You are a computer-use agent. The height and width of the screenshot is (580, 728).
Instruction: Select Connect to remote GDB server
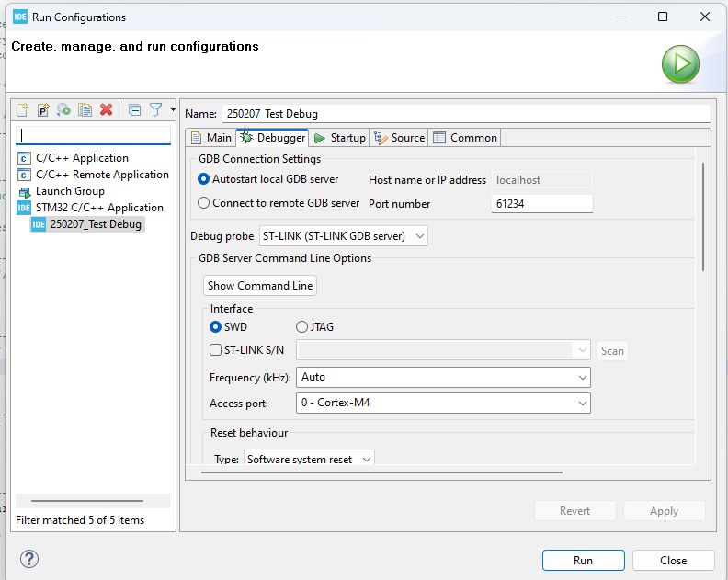click(x=205, y=203)
